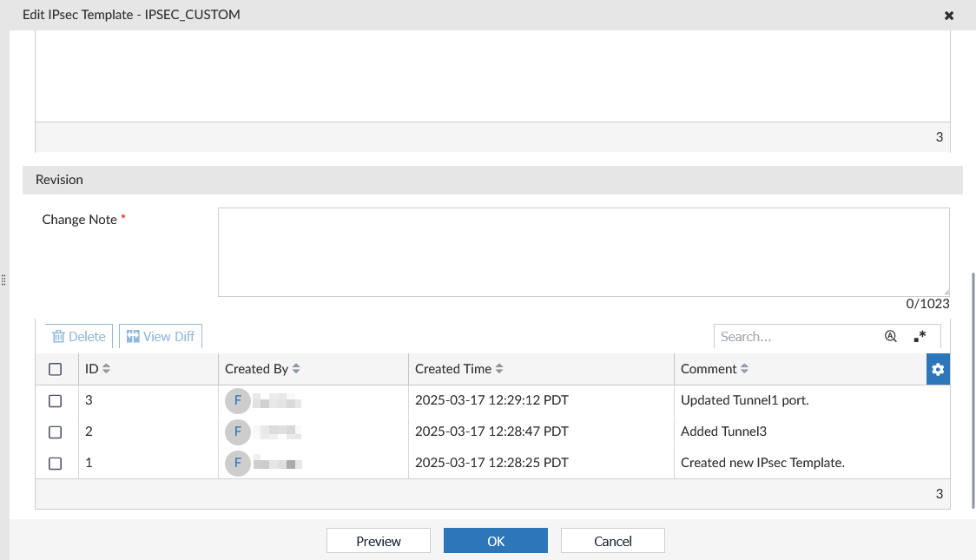The width and height of the screenshot is (976, 560).
Task: Open the Preview of the IPsec template
Action: pos(378,540)
